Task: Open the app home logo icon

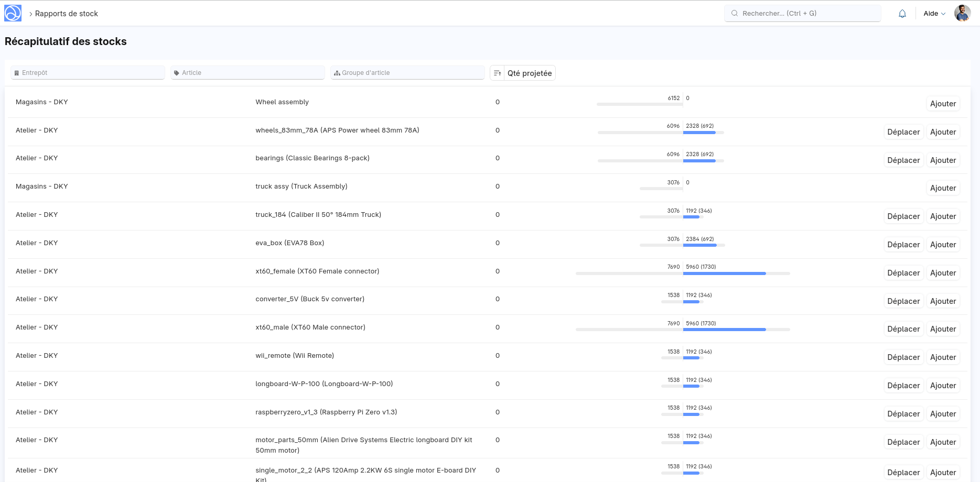Action: tap(13, 13)
